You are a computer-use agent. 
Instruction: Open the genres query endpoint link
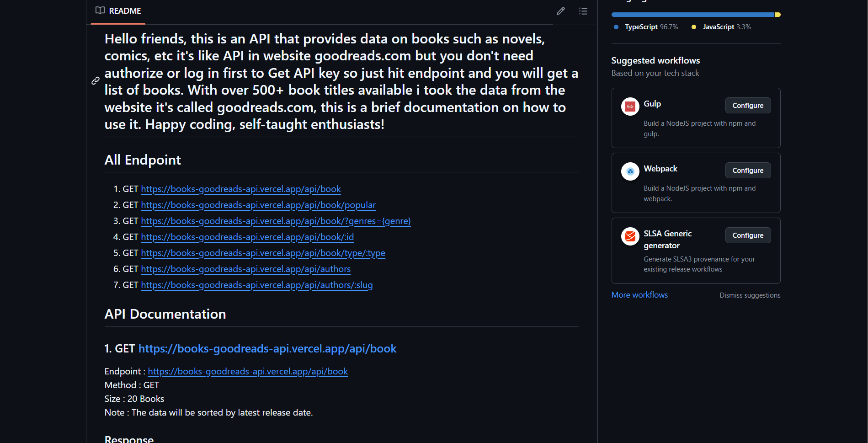[276, 221]
